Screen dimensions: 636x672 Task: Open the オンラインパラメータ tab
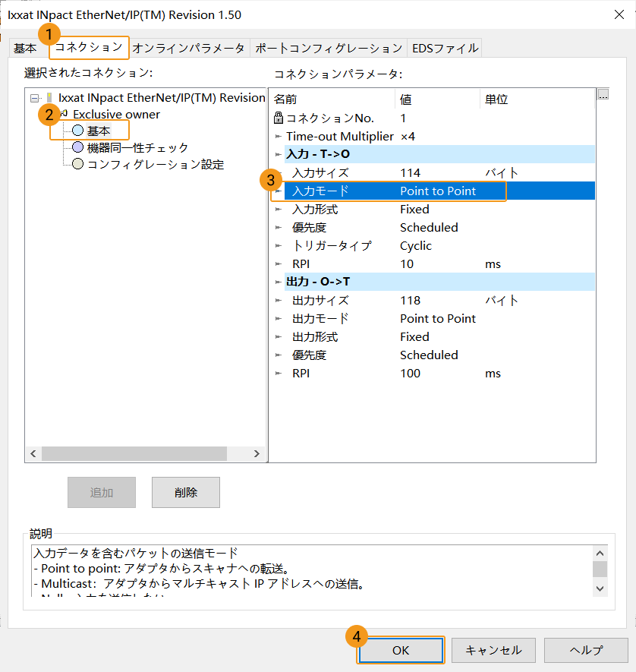tap(188, 48)
